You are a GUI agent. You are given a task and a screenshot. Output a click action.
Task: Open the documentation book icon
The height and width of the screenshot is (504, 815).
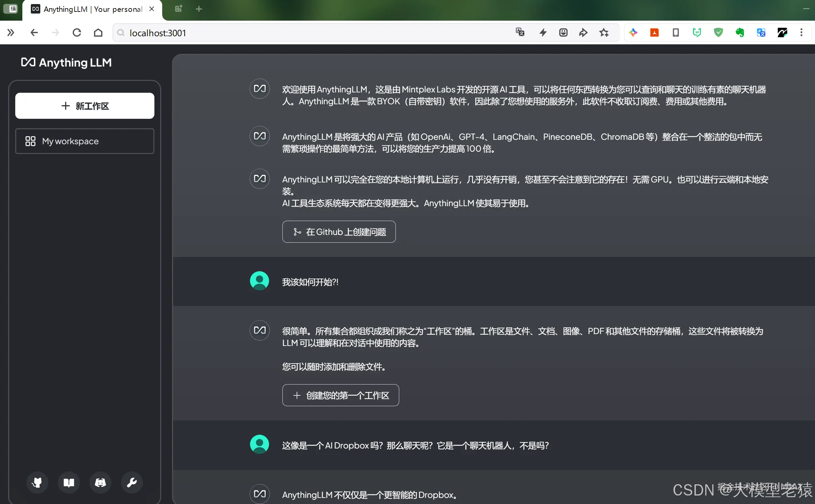69,482
